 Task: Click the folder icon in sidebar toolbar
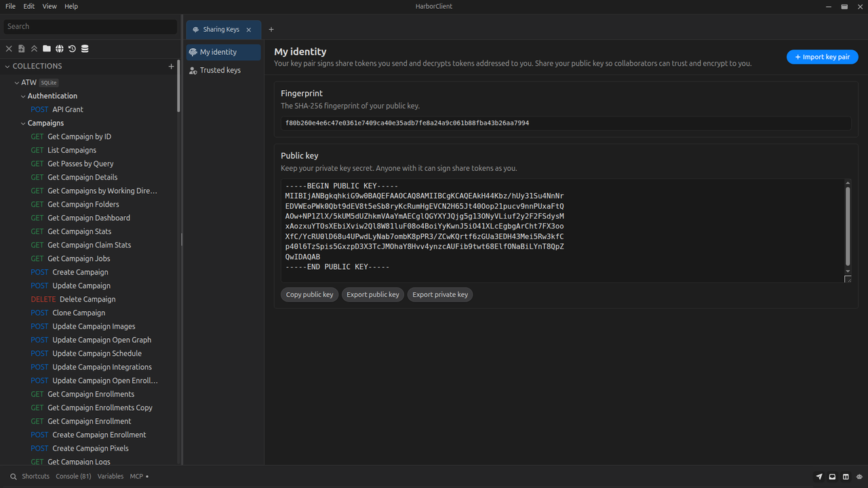coord(47,49)
